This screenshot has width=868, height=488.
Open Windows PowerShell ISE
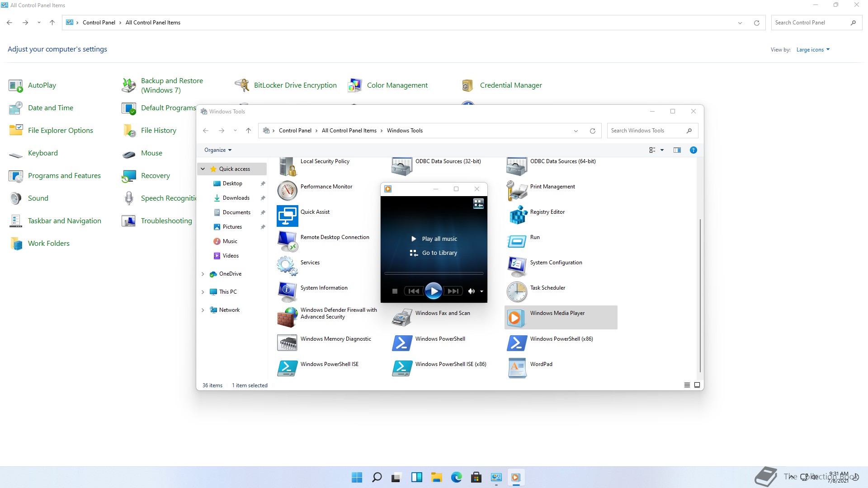(318, 368)
